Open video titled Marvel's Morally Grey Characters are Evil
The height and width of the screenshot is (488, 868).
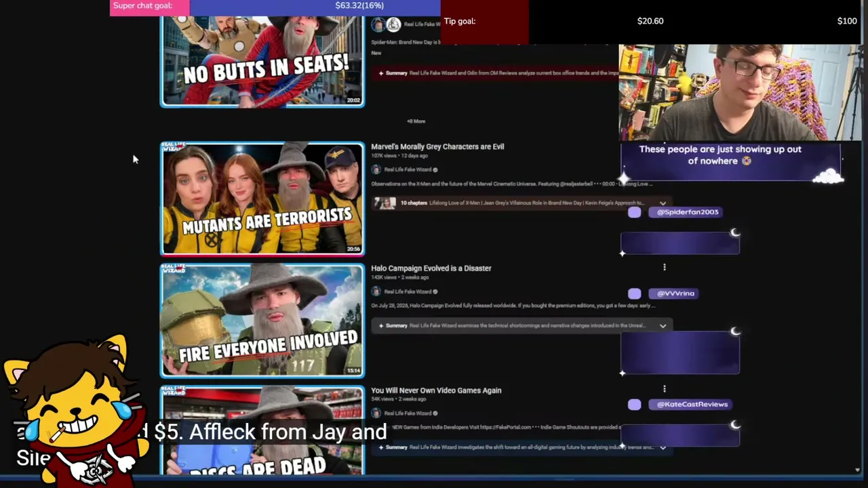[437, 146]
